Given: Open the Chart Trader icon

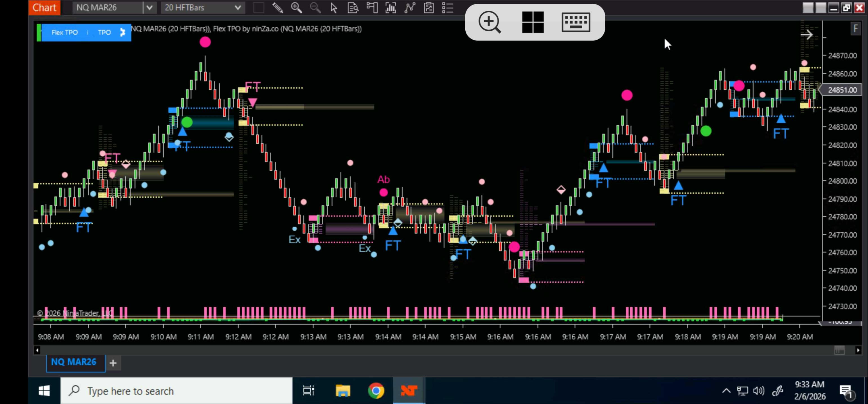Looking at the screenshot, I should pyautogui.click(x=372, y=7).
